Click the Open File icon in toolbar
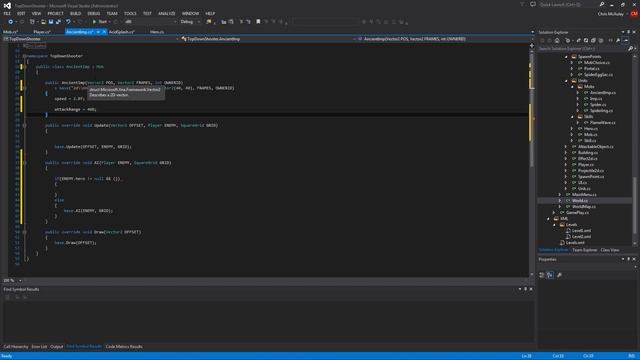 (43, 22)
